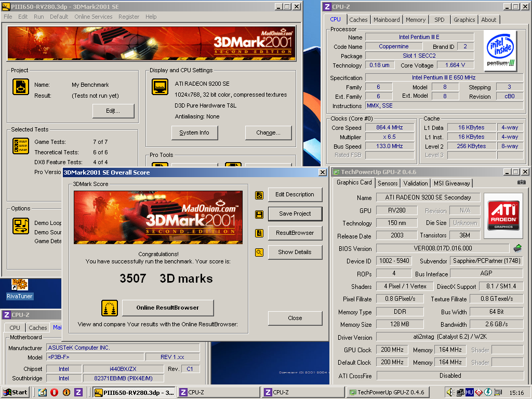
Task: Switch to the About tab in CPU-Z
Action: point(488,20)
